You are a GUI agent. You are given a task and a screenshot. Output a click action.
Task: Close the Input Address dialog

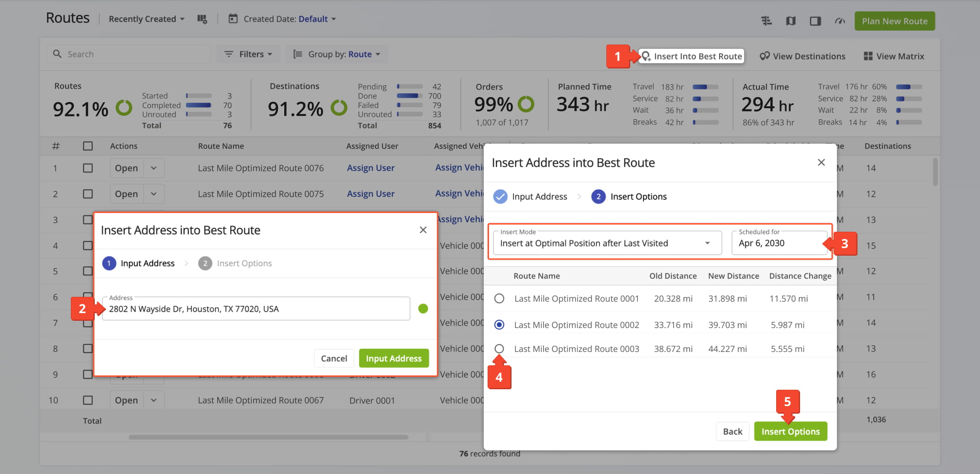[423, 230]
